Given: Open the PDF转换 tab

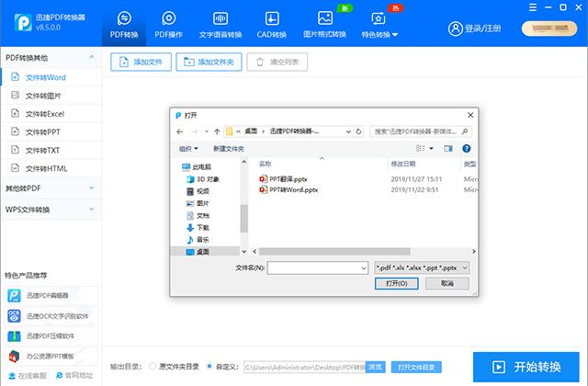Looking at the screenshot, I should click(x=124, y=25).
